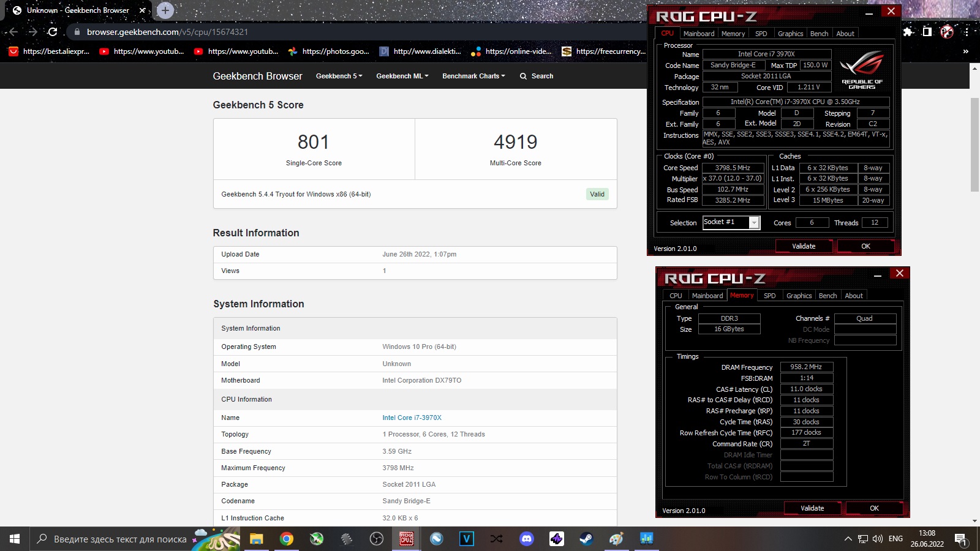Open the browser Extensions puzzle icon

pos(908,32)
